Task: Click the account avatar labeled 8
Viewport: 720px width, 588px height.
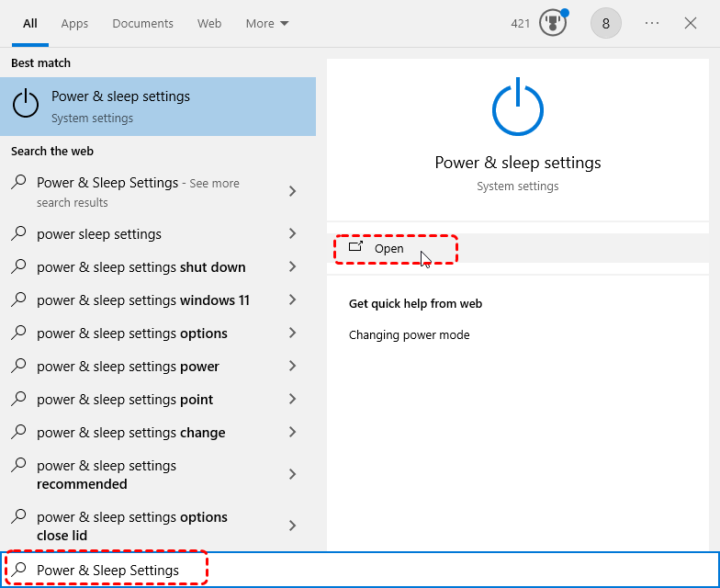Action: pos(606,23)
